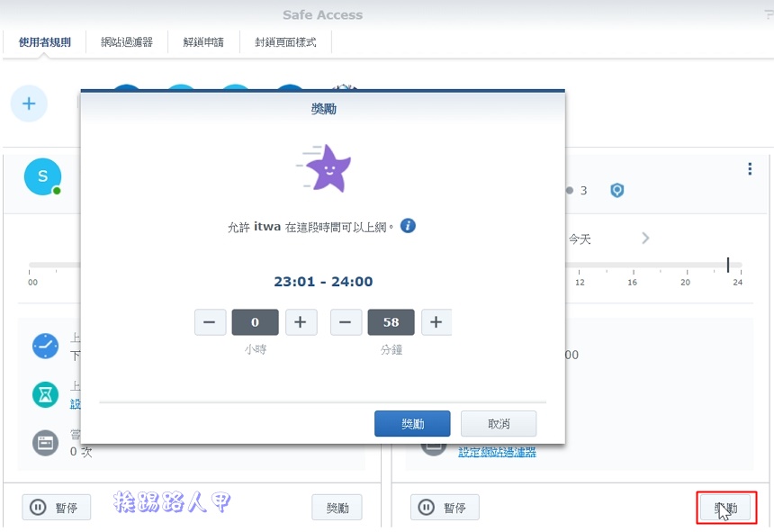The image size is (774, 532).
Task: Click the 23:01 - 24:00 time range text
Action: point(323,282)
